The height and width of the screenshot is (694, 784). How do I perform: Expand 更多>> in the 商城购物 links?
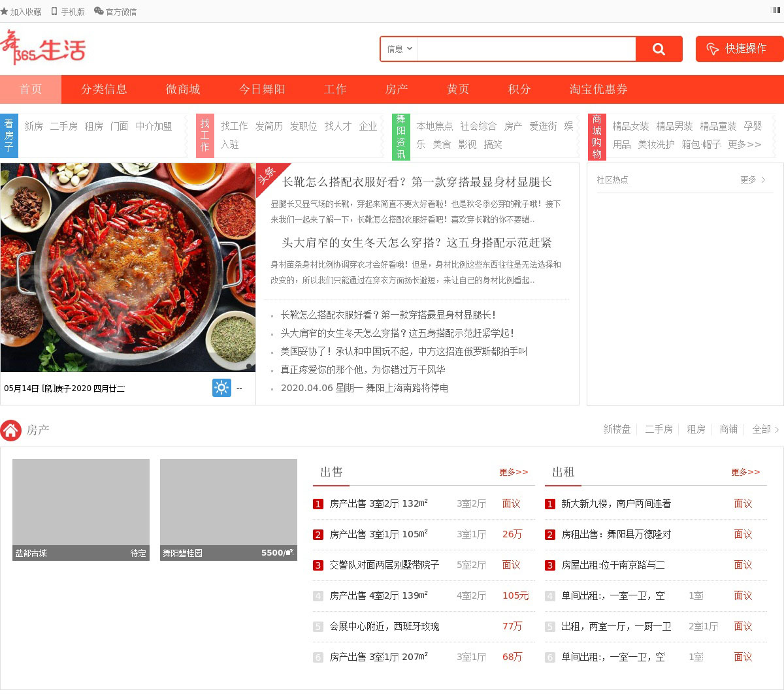point(745,144)
